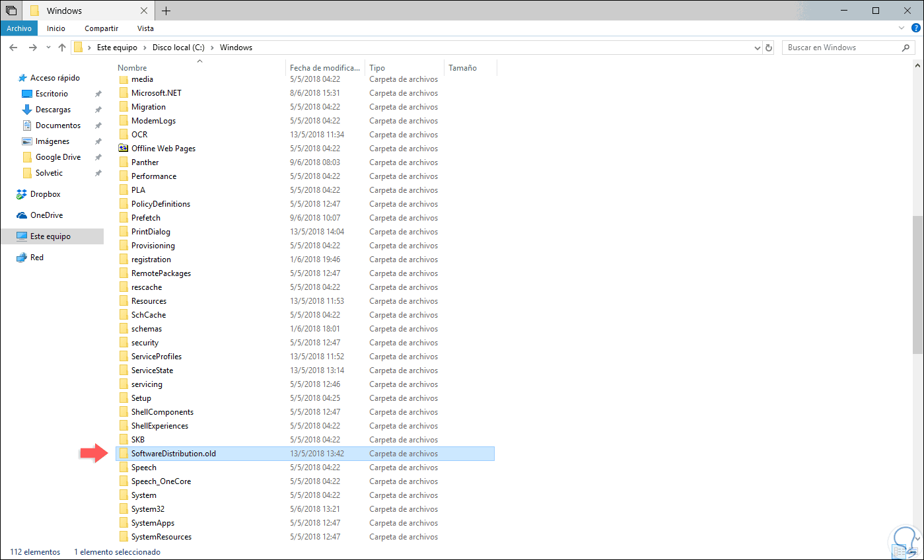Click the Prefetch folder icon

pyautogui.click(x=123, y=218)
